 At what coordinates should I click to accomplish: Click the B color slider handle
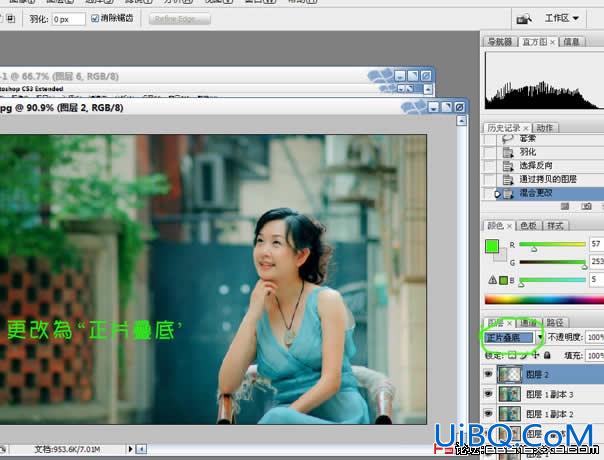[521, 284]
